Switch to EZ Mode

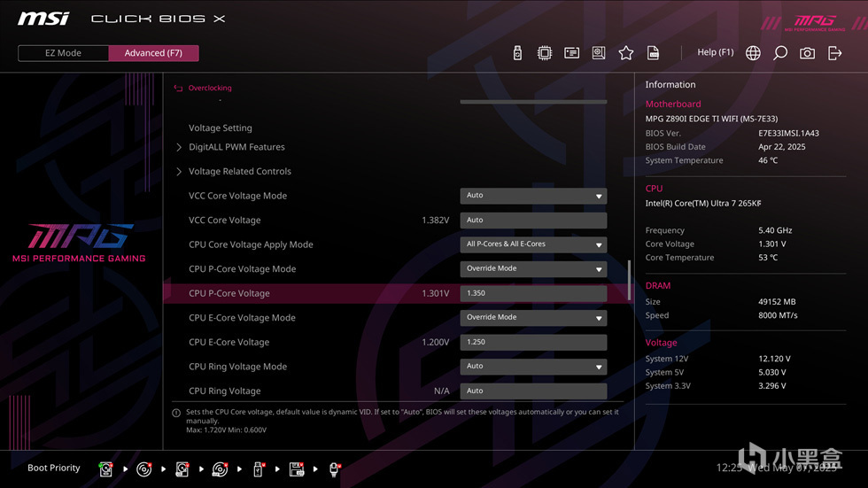coord(63,53)
